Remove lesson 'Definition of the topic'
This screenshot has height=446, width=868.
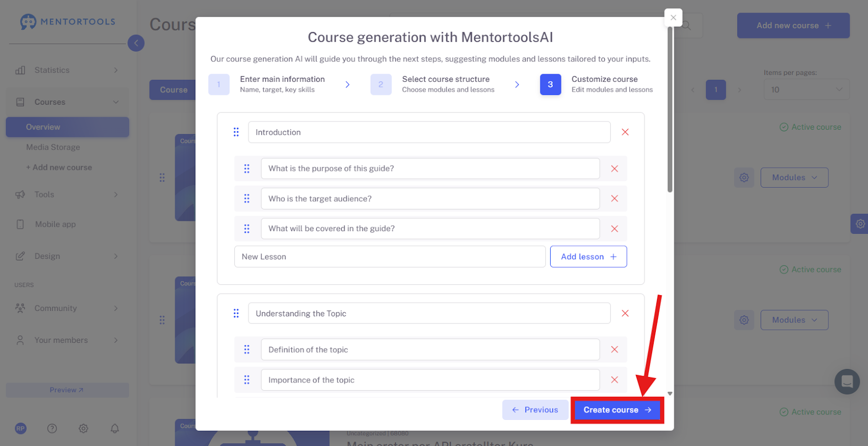click(615, 350)
